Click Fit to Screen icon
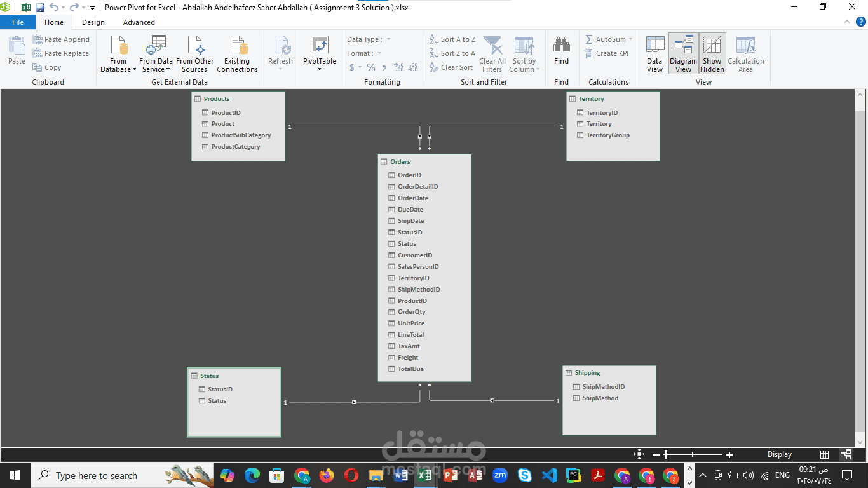This screenshot has height=488, width=868. coord(639,454)
